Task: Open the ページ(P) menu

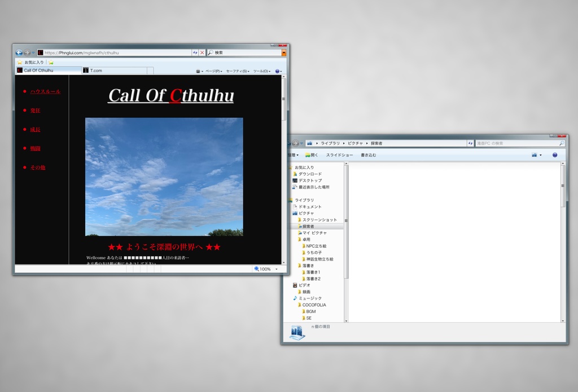Action: (x=214, y=71)
